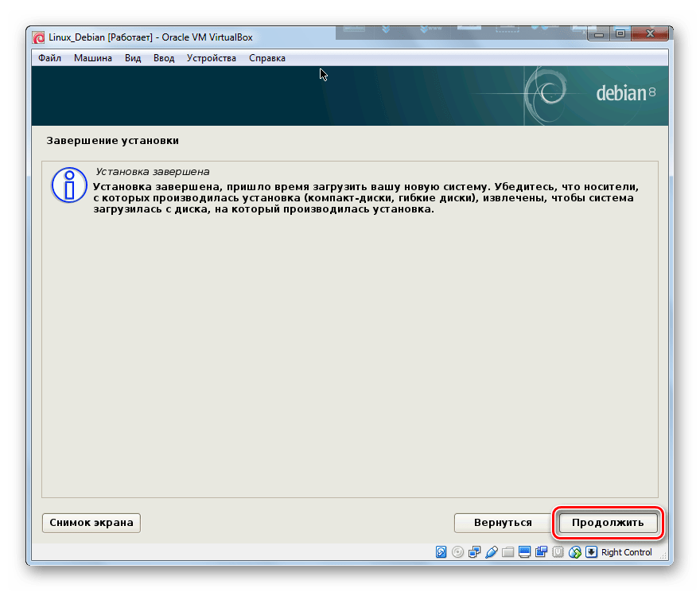700x592 pixels.
Task: Click the optical disc status icon
Action: pyautogui.click(x=457, y=552)
